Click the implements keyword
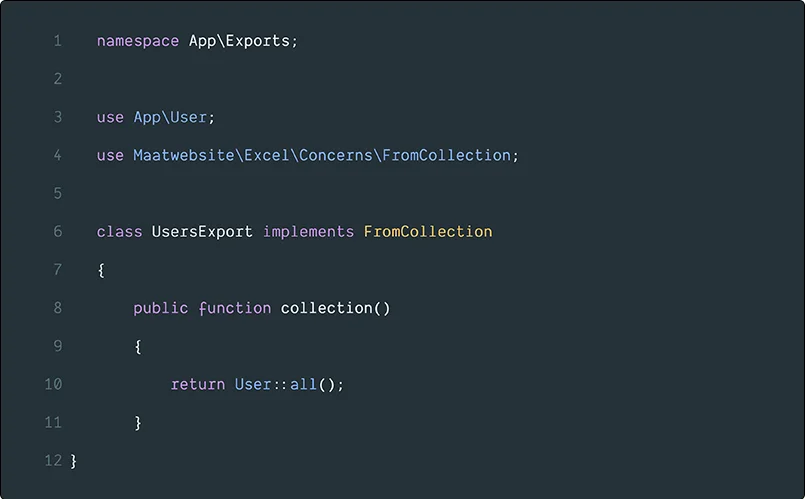 tap(308, 231)
